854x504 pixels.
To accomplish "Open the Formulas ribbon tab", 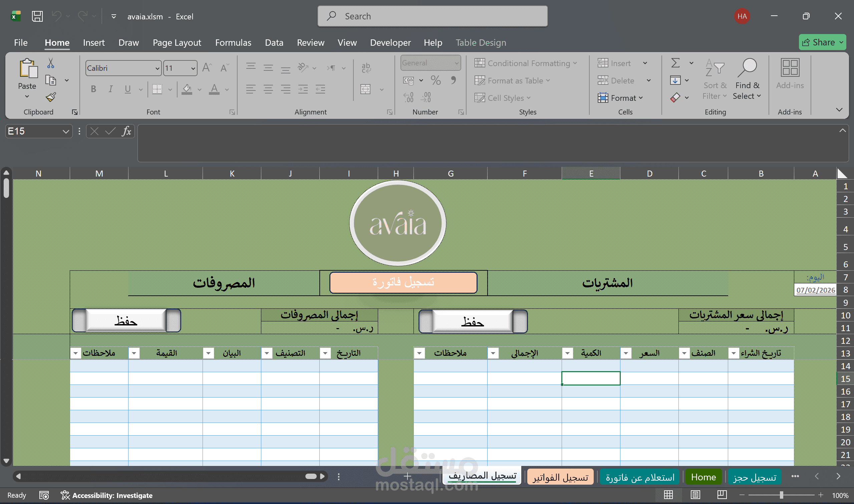I will [x=233, y=42].
